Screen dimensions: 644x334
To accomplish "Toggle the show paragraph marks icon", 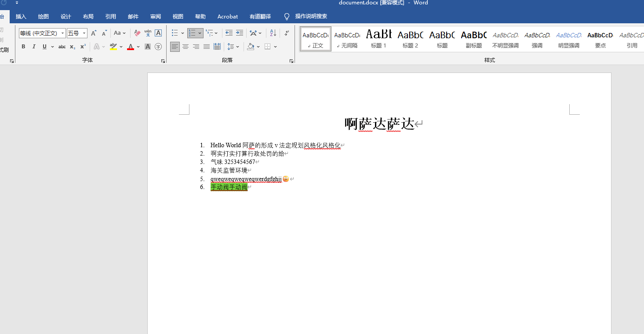I will [286, 33].
